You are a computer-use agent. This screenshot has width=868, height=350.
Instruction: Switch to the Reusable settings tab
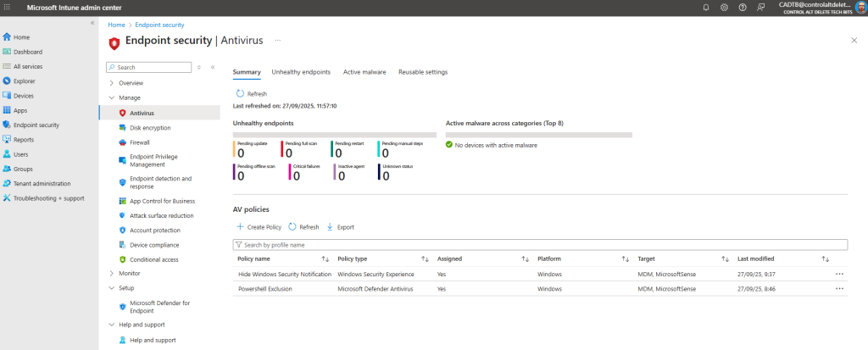[x=423, y=72]
